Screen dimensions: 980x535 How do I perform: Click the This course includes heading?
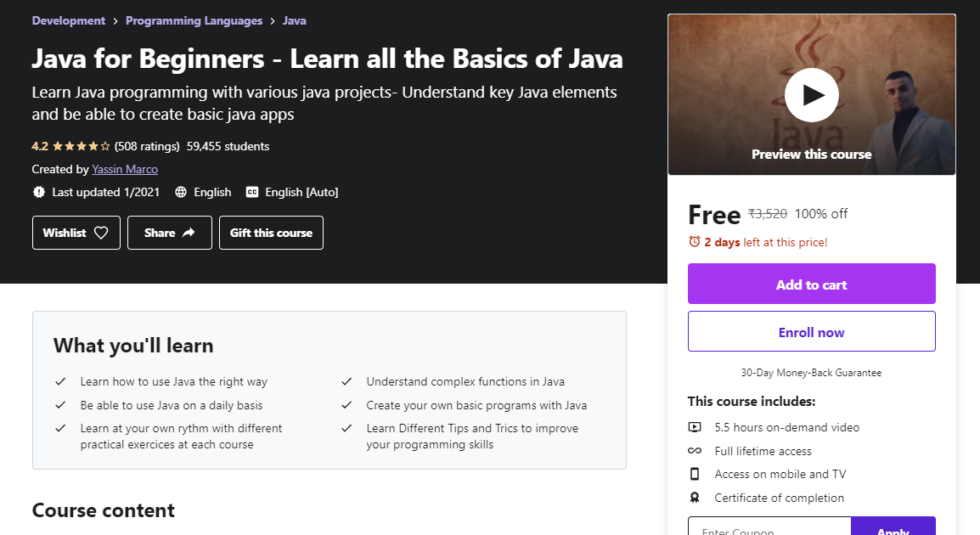[752, 401]
